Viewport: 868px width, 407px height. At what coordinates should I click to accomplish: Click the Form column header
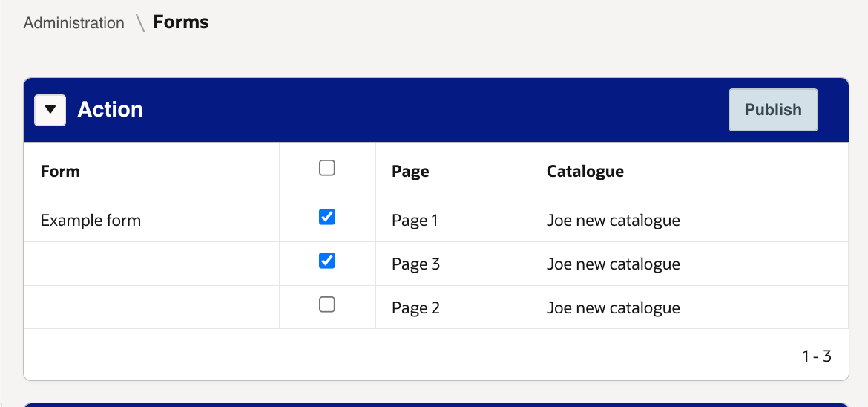point(60,172)
